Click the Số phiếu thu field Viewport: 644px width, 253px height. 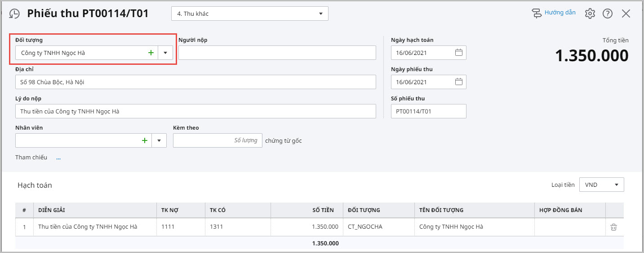(x=428, y=111)
